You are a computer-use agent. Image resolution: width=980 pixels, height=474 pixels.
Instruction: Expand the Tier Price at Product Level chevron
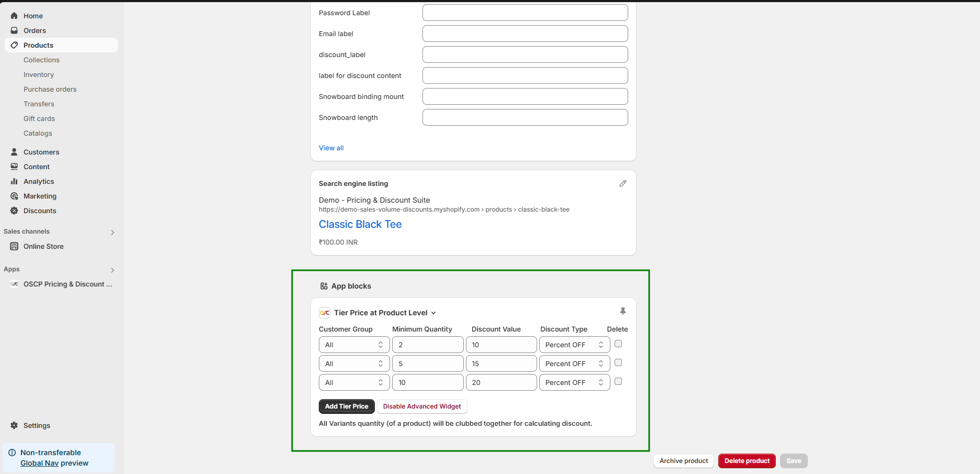(433, 313)
